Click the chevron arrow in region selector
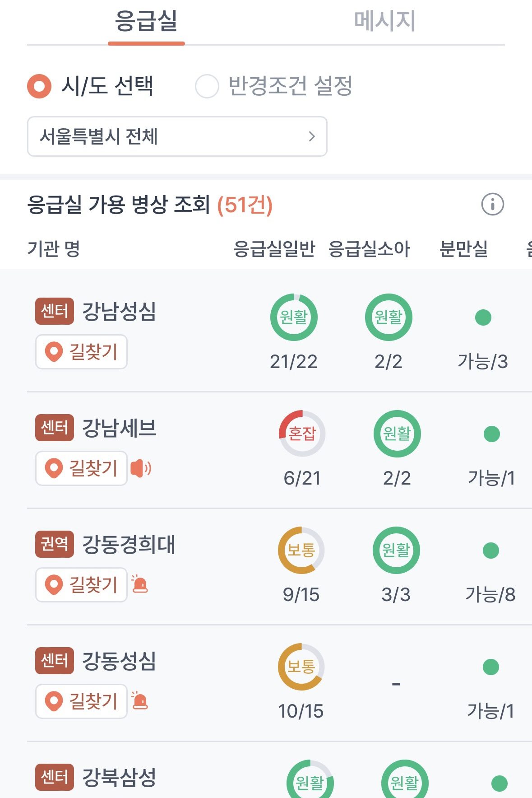 click(x=311, y=136)
